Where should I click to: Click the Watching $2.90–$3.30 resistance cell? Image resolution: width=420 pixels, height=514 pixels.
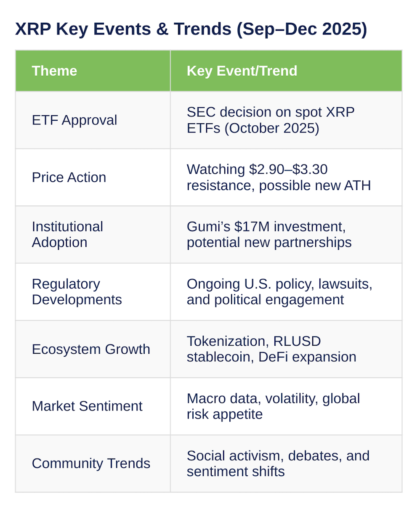coord(286,177)
